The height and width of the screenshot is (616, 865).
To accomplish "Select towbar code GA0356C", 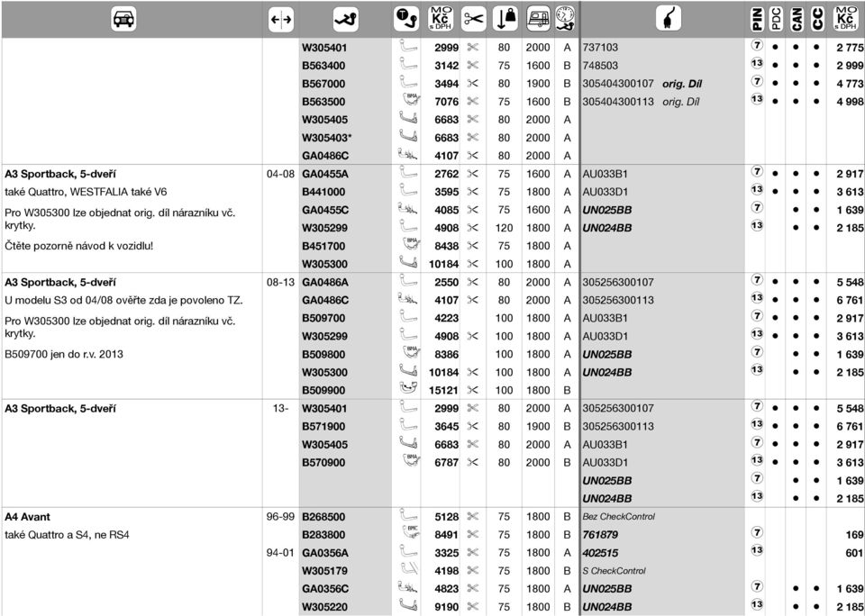I will (325, 589).
